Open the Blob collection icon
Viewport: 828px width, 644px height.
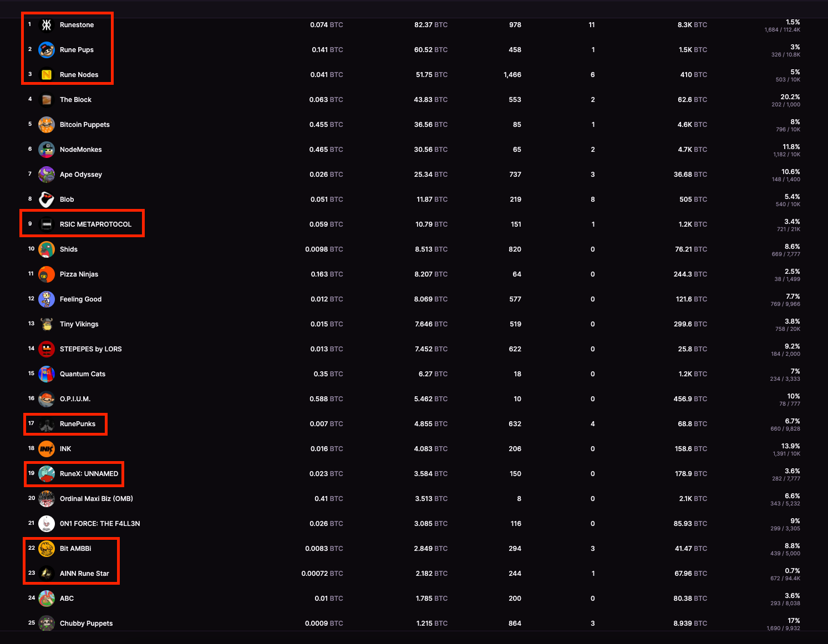pos(47,200)
